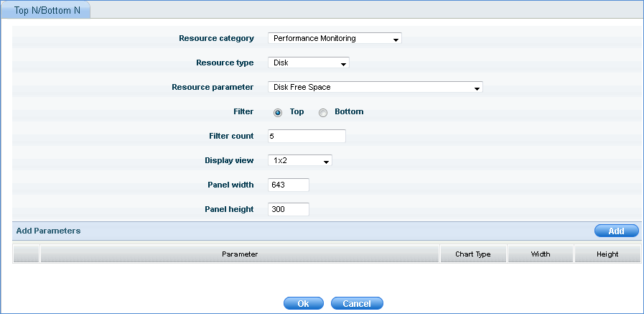The image size is (644, 314).
Task: Click the Parameter column header
Action: [x=240, y=254]
